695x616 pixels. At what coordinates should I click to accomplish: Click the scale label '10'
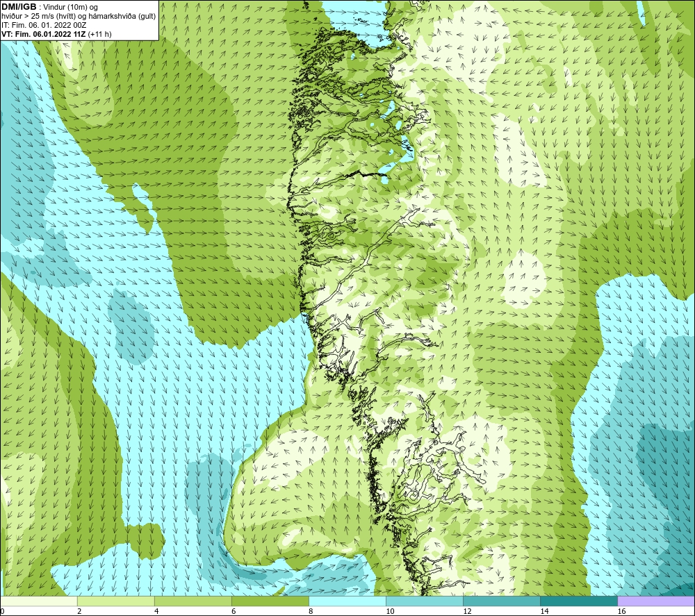[390, 612]
